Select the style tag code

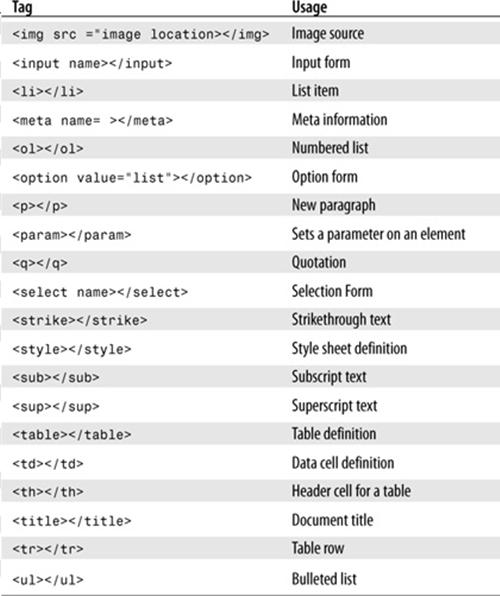(71, 349)
